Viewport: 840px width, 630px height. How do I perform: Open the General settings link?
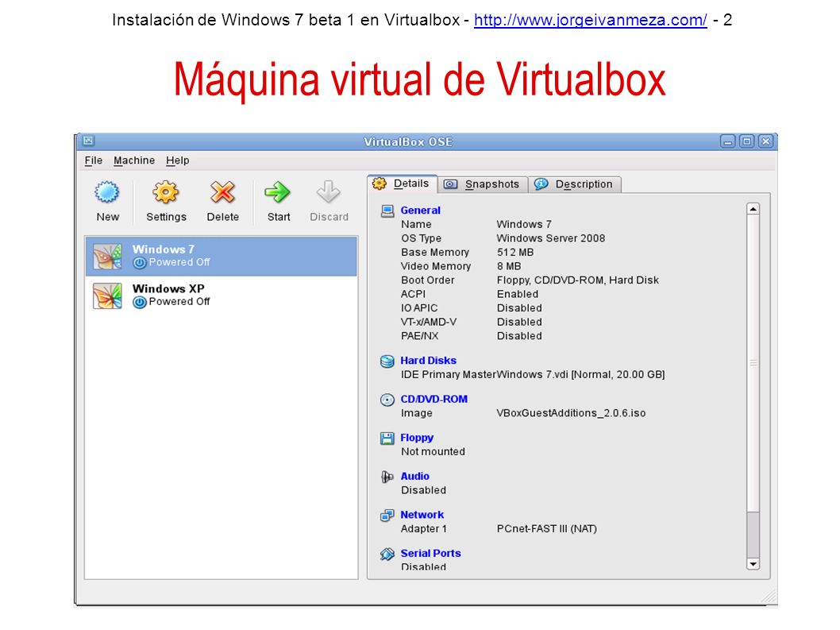coord(421,211)
